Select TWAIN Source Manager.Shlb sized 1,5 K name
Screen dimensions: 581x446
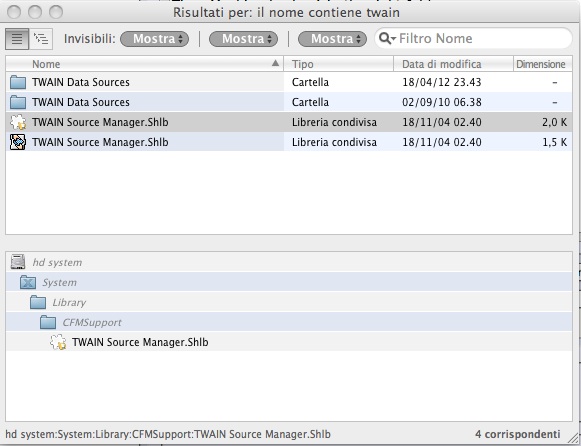pos(100,142)
